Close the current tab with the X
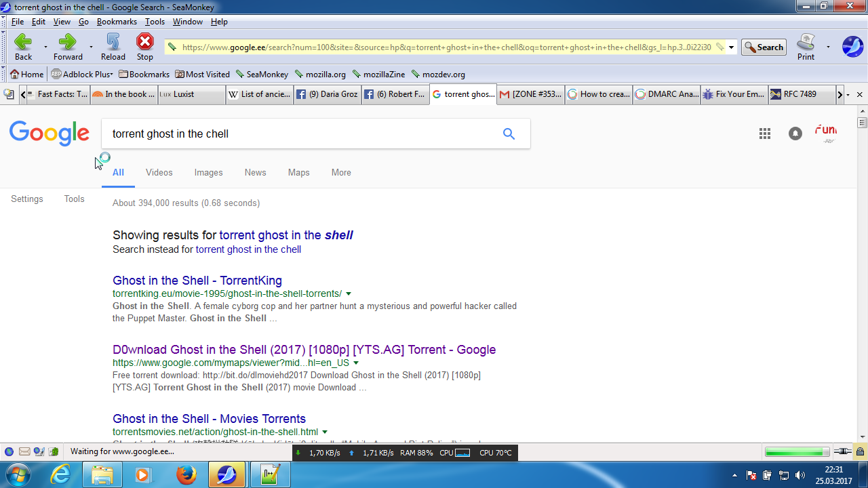The width and height of the screenshot is (868, 488). [860, 95]
